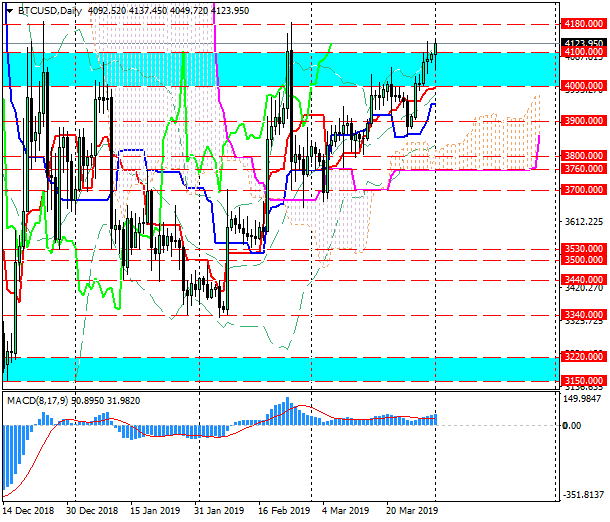Select the 3900.000 red price label

(x=581, y=121)
